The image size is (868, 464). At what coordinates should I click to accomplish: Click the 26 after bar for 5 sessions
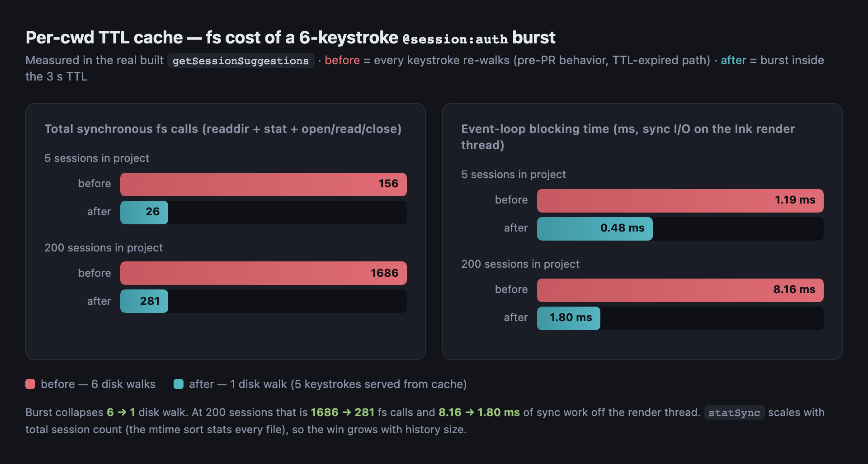point(144,212)
